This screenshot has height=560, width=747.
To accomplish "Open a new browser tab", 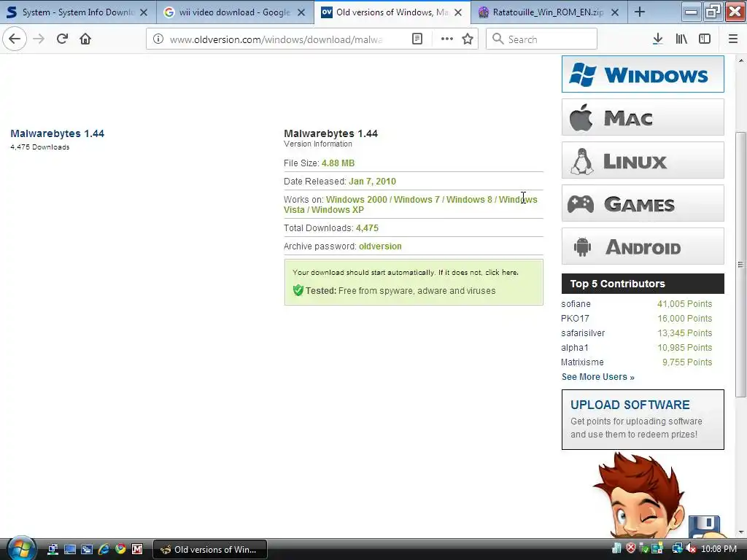I will 640,12.
